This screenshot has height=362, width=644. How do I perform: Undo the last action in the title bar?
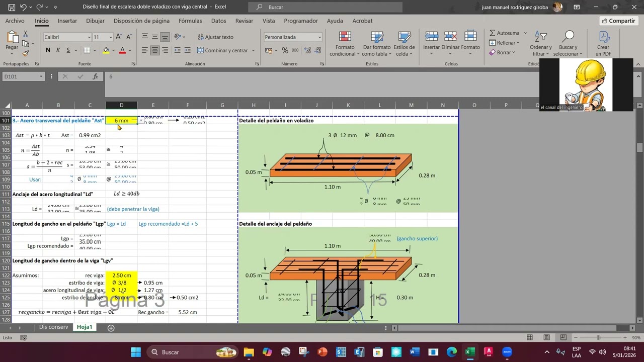[x=23, y=7]
